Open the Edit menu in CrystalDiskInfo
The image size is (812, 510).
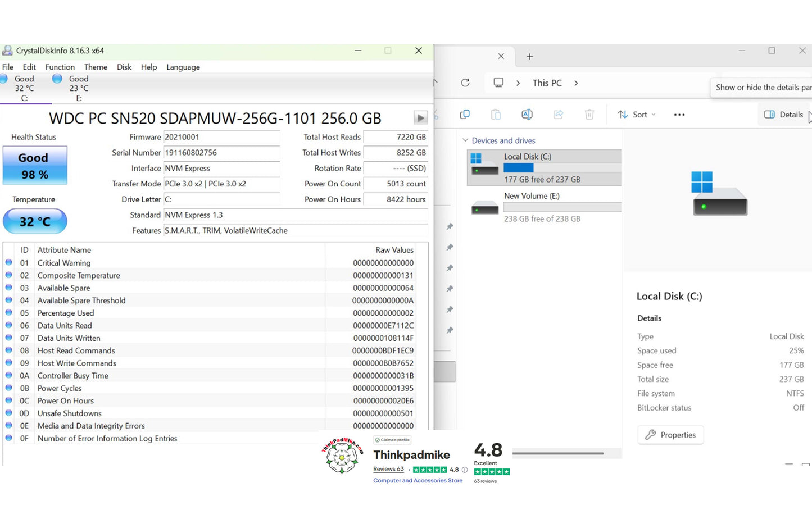[x=29, y=67]
